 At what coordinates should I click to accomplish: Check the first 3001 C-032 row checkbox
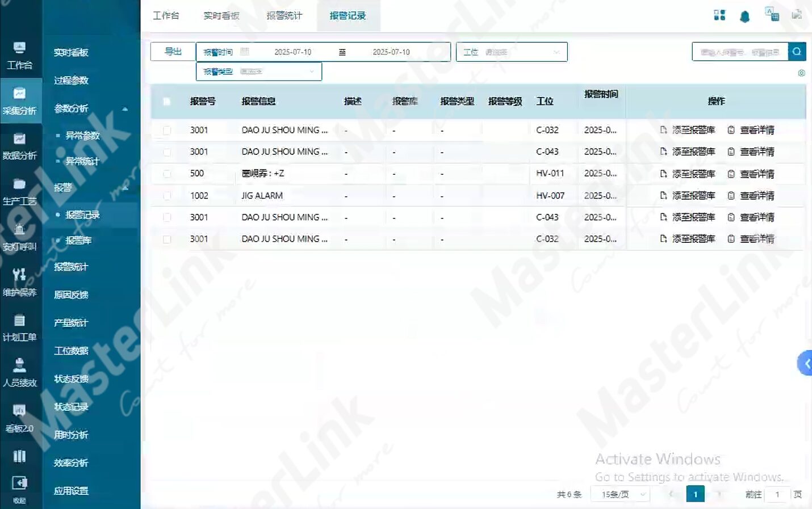(x=167, y=131)
